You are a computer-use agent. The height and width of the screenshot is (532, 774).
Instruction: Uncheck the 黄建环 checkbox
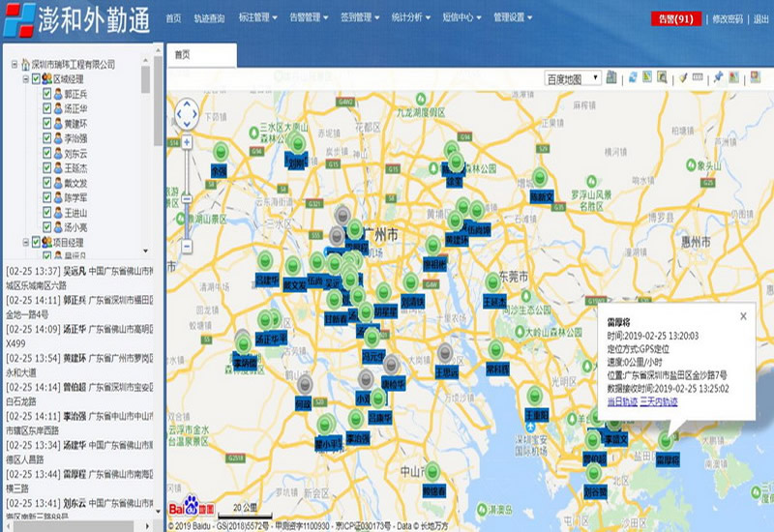tap(46, 124)
